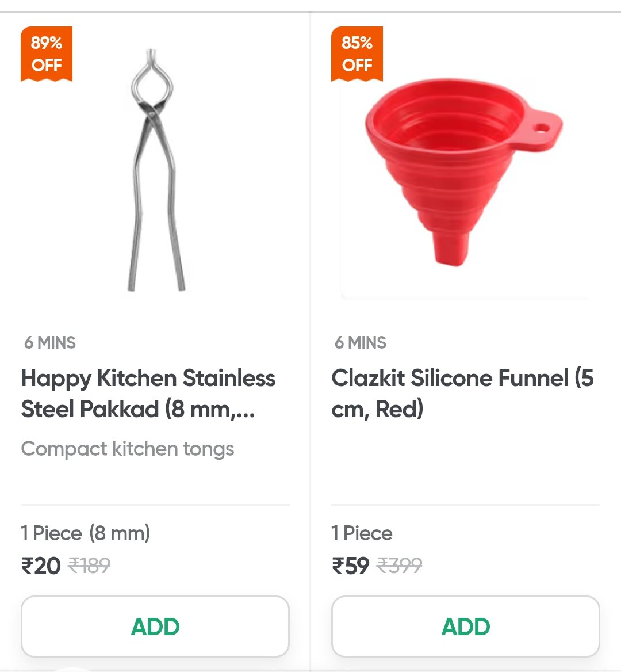Image resolution: width=621 pixels, height=672 pixels.
Task: Add Clazkit Silicone Funnel to cart
Action: [x=466, y=626]
